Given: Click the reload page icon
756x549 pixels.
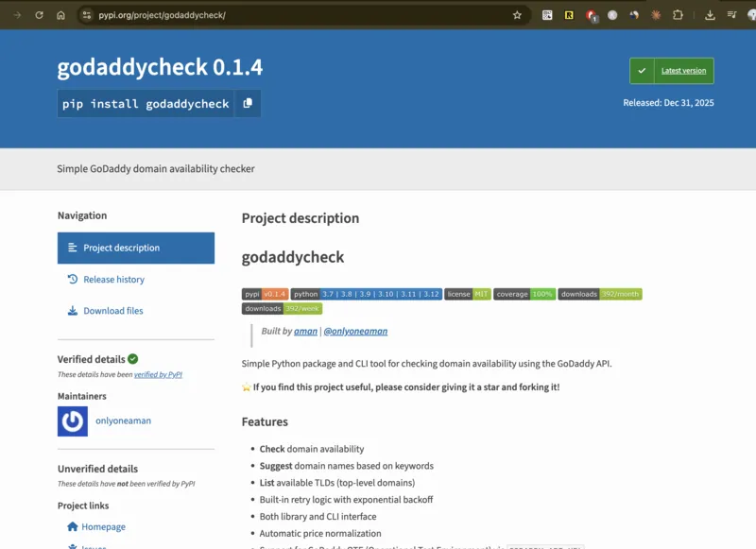Looking at the screenshot, I should click(39, 14).
